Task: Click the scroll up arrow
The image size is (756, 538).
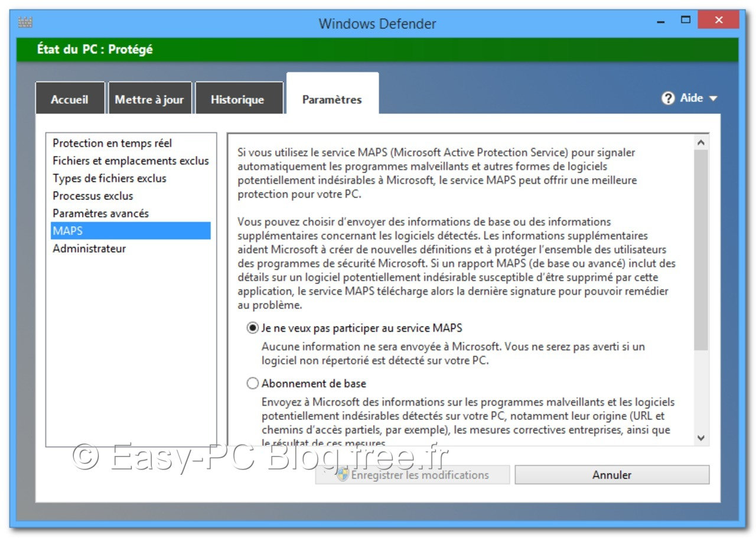Action: (x=701, y=142)
